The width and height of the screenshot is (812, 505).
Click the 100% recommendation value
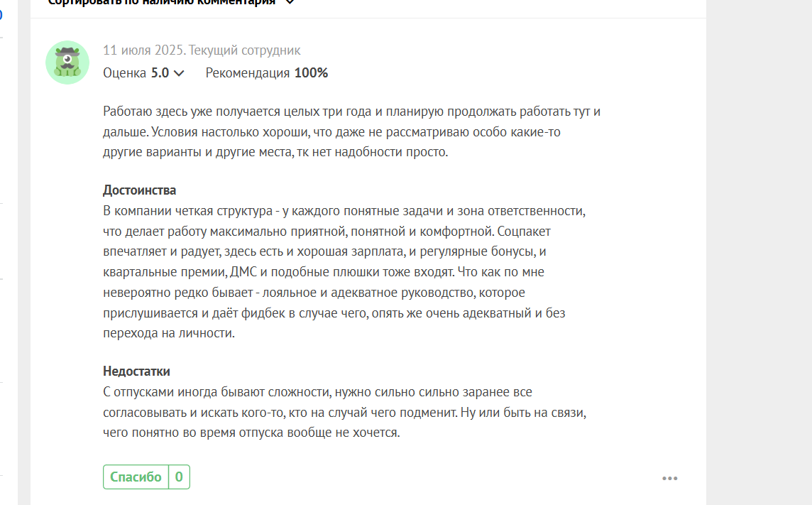coord(311,73)
